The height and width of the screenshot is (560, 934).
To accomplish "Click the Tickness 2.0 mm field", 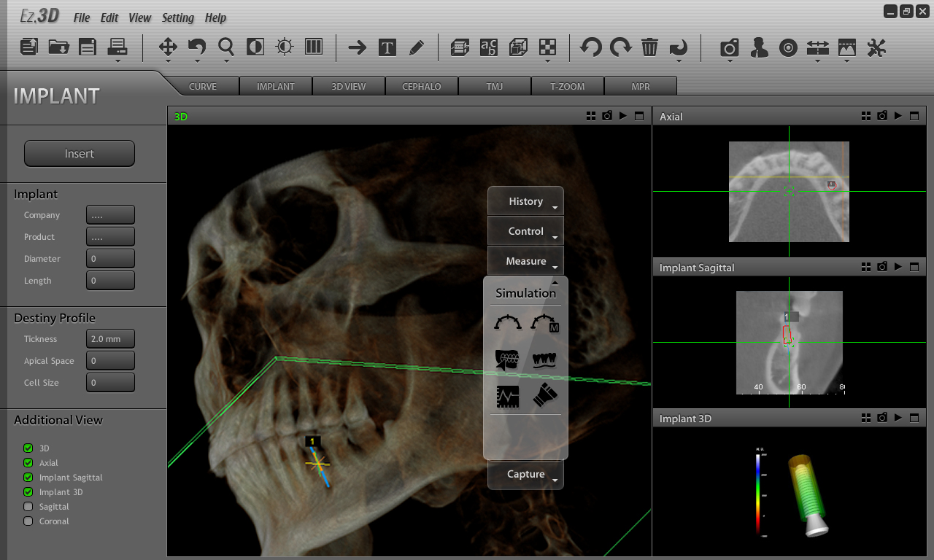I will [110, 339].
